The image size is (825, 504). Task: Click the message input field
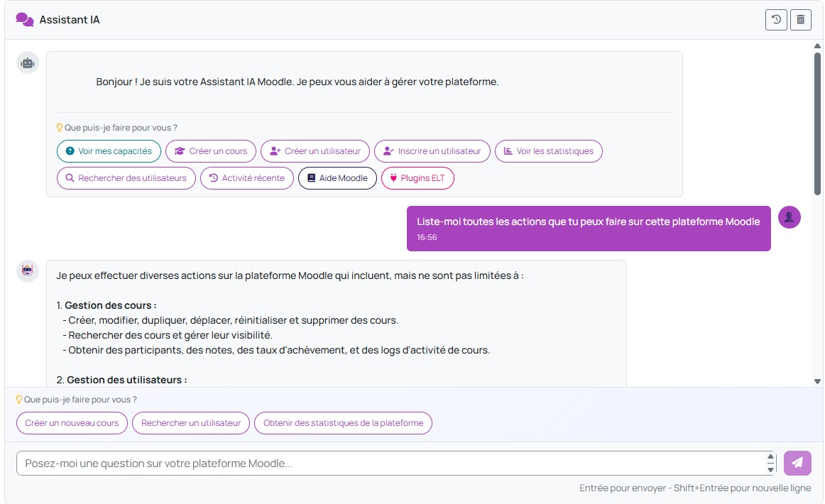(390, 464)
